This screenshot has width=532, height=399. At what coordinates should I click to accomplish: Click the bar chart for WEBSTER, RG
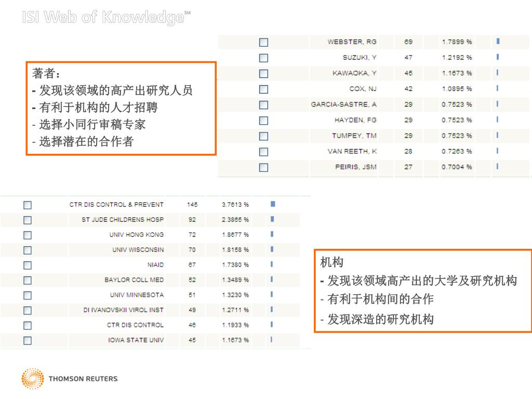[x=498, y=41]
